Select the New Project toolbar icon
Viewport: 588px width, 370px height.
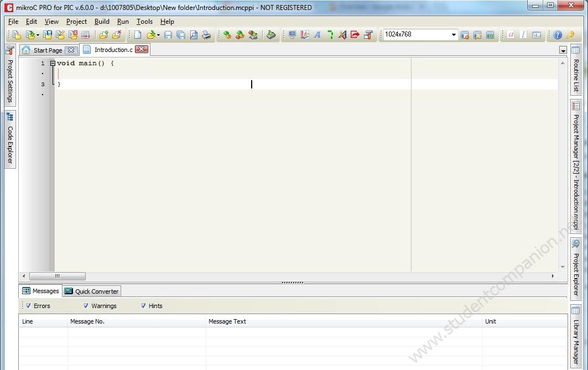pyautogui.click(x=15, y=34)
